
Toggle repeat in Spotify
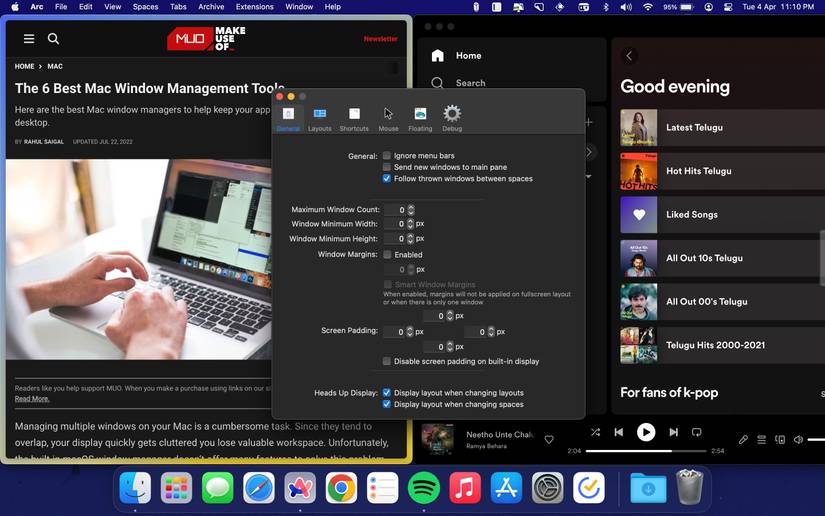pos(697,432)
